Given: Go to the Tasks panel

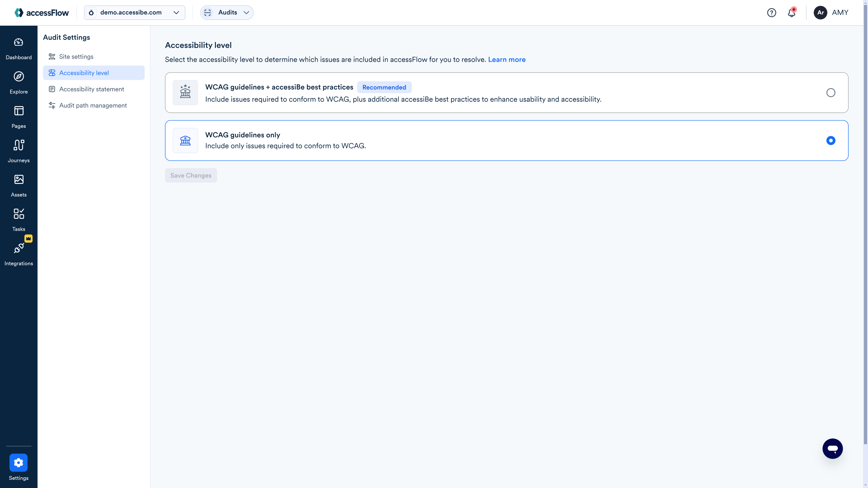Looking at the screenshot, I should 19,219.
